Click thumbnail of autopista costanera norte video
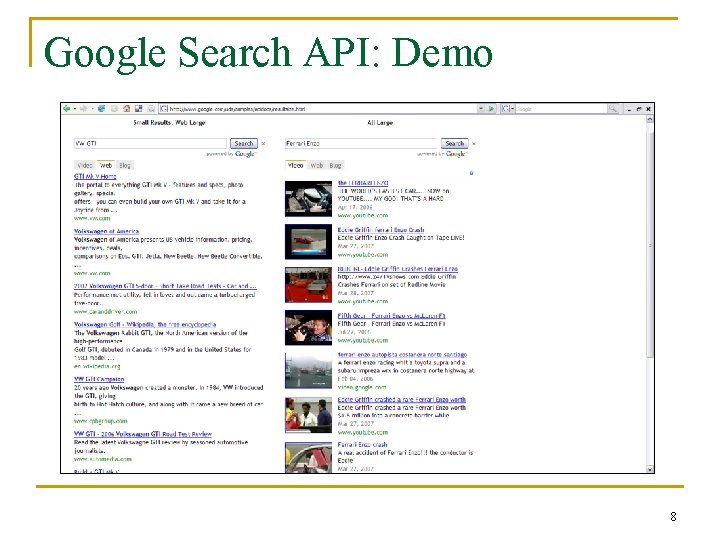This screenshot has width=720, height=540. pyautogui.click(x=308, y=371)
